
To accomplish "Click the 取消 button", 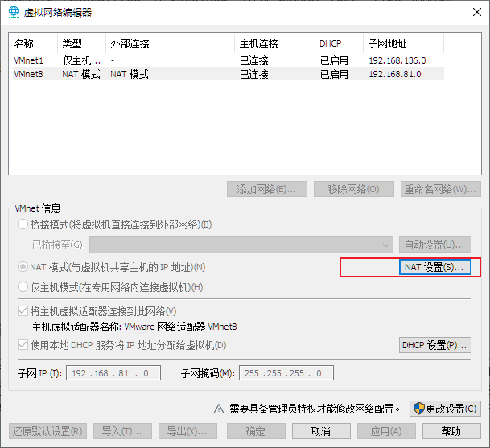I will 321,431.
